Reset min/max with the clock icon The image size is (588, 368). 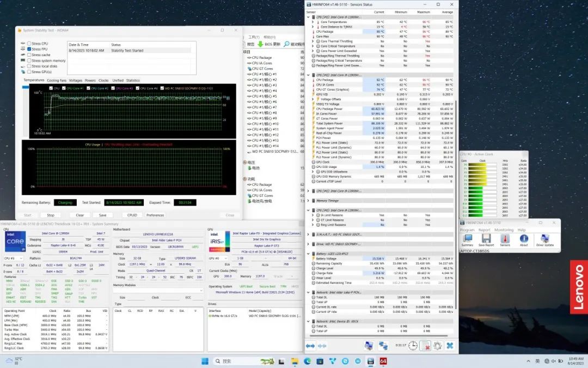click(x=413, y=346)
